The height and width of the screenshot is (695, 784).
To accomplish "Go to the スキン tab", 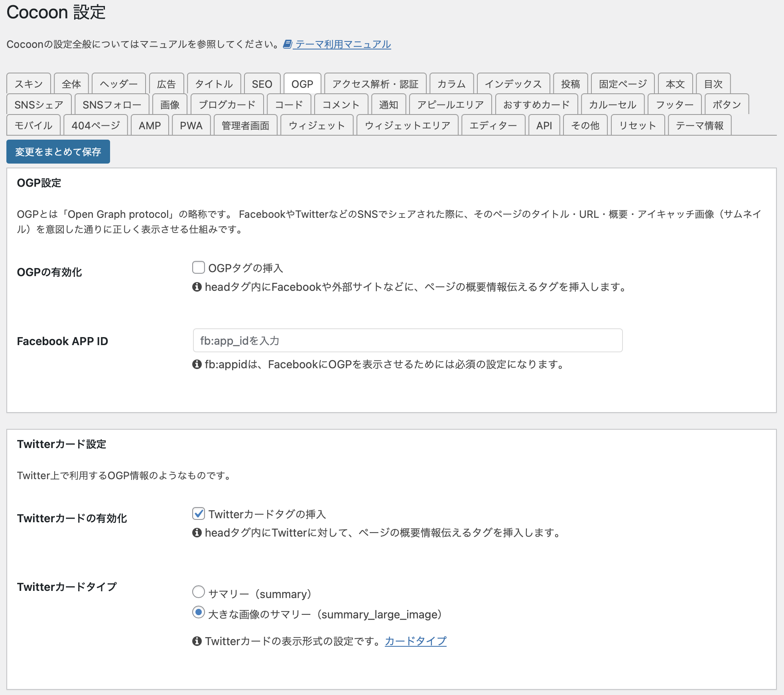I will pos(29,84).
